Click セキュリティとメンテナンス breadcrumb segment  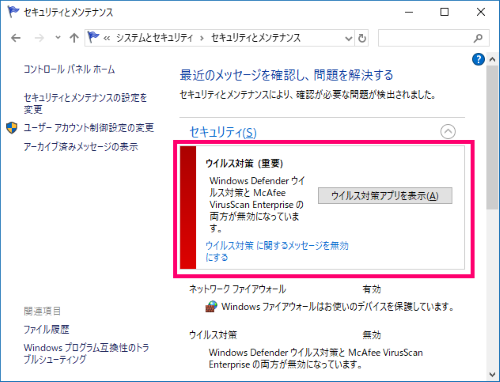tap(256, 38)
